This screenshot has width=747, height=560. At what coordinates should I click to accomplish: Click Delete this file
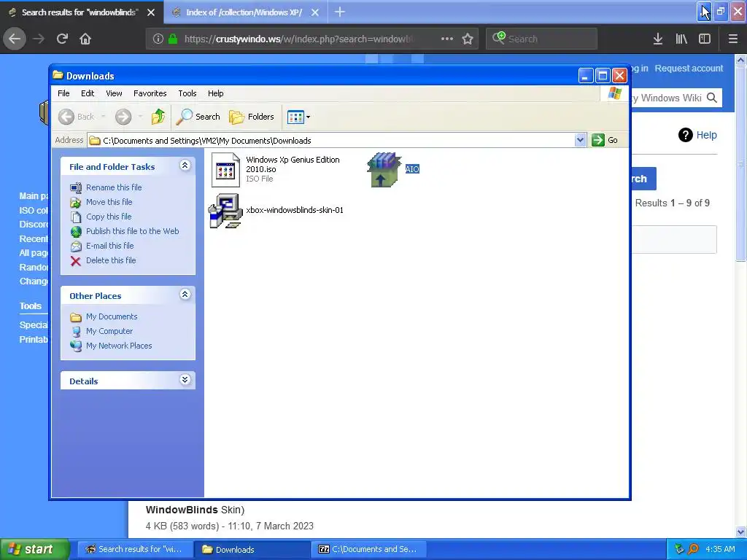(x=111, y=260)
